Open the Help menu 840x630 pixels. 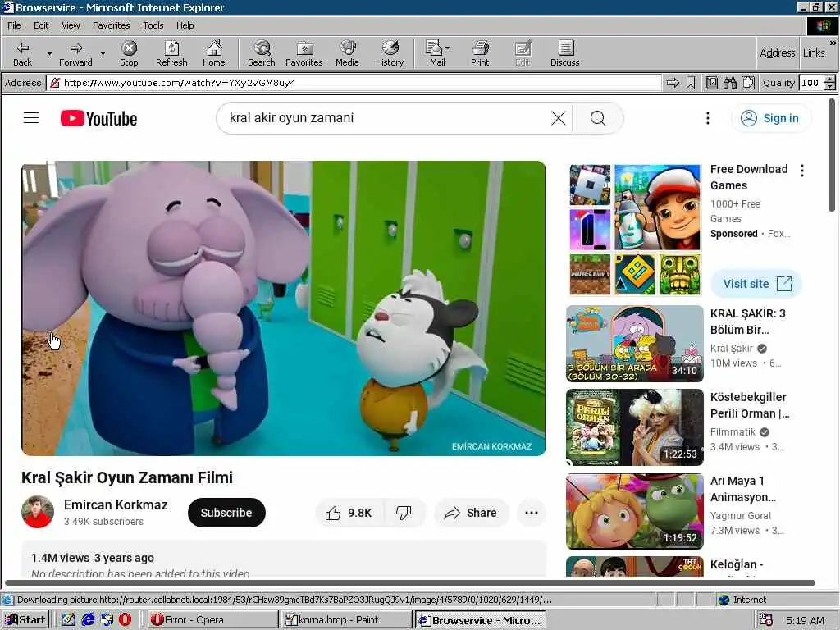(185, 25)
